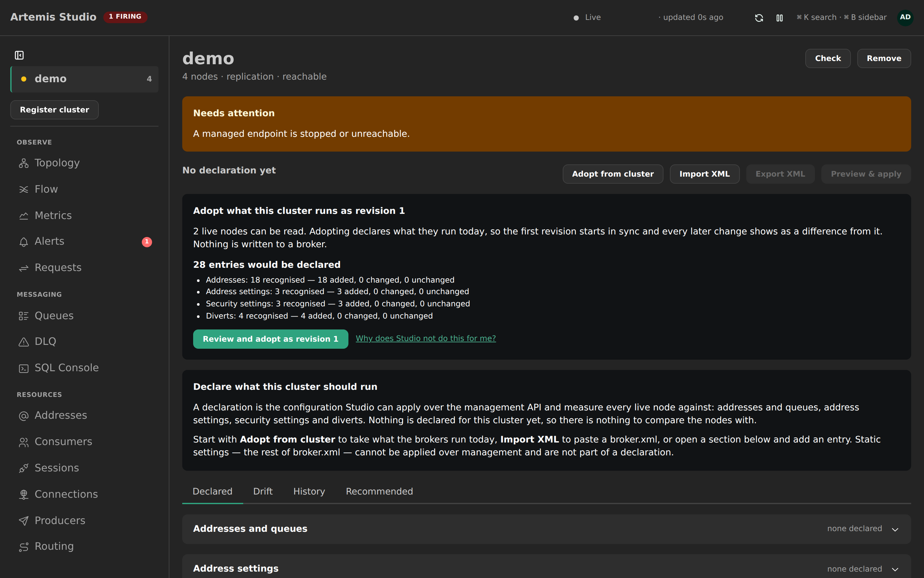Open the AD user avatar menu

[x=905, y=17]
